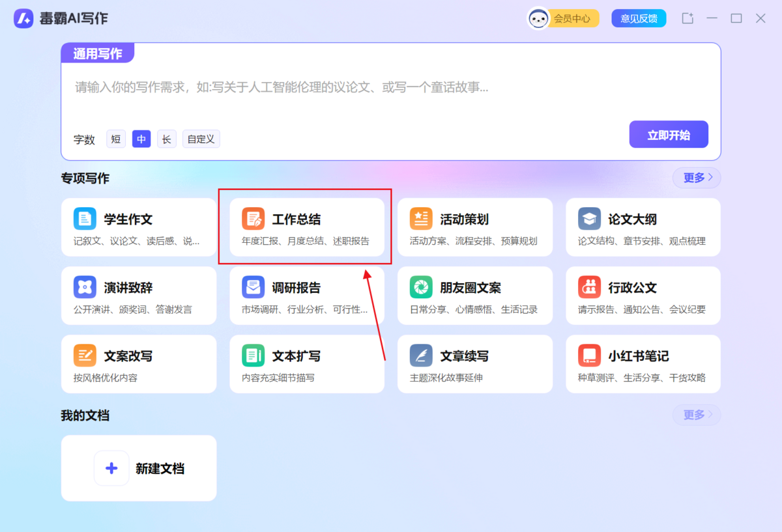The image size is (782, 532).
Task: Expand 更多 next to 专项写作
Action: pyautogui.click(x=696, y=177)
